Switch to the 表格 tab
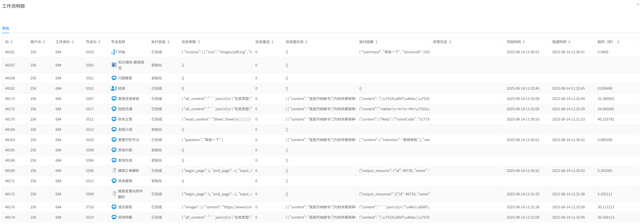644x224 pixels. point(6,28)
